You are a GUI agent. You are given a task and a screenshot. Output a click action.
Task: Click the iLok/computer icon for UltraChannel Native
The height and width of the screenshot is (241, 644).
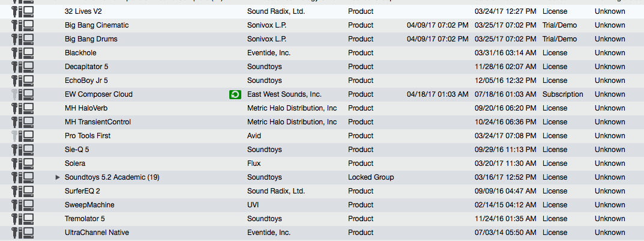[23, 233]
